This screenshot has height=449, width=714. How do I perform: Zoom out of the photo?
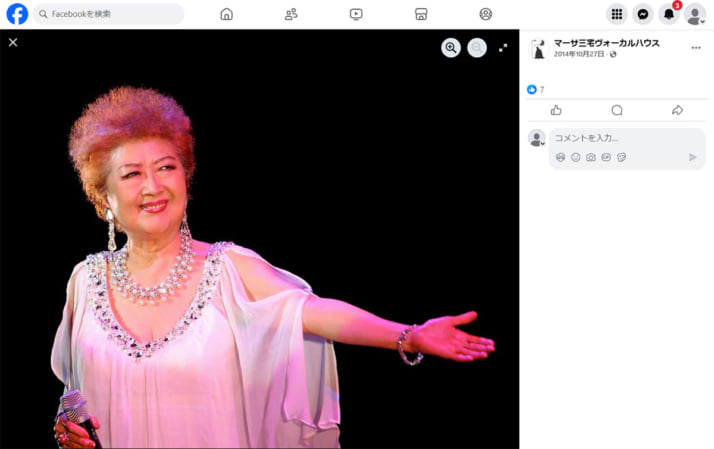coord(477,47)
